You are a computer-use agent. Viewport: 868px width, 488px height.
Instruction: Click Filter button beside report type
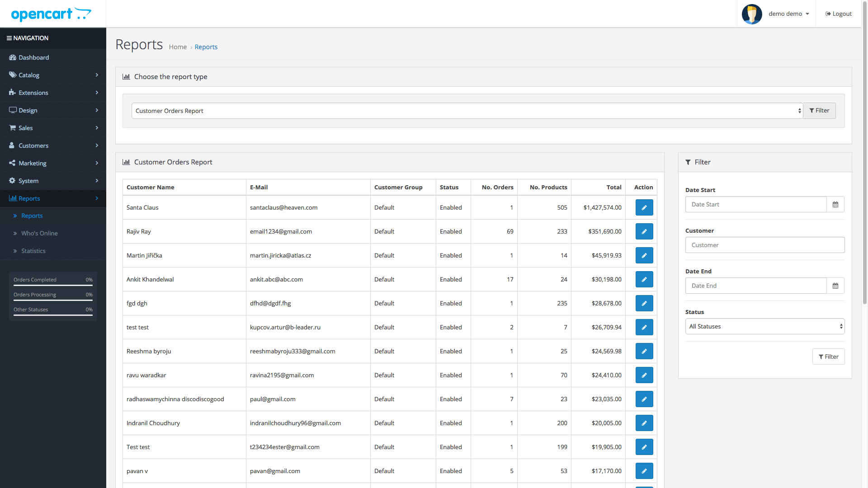[x=819, y=111]
